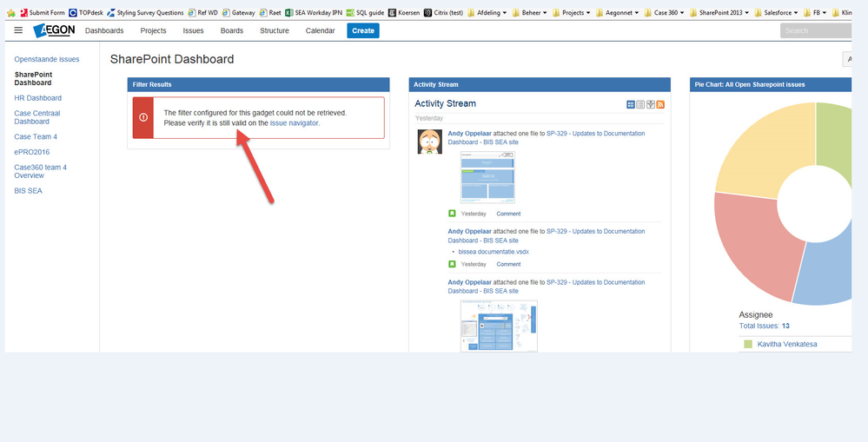
Task: Open the Citrix (test) bookmark
Action: (x=443, y=13)
